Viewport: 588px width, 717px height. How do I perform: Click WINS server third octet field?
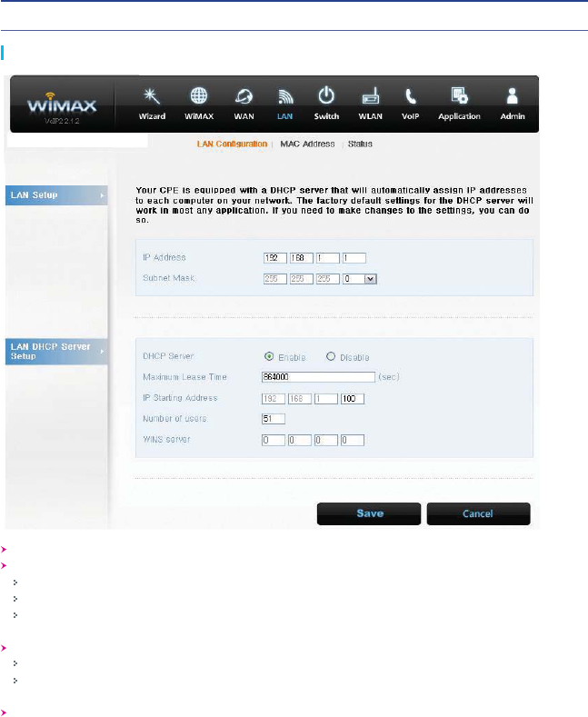pyautogui.click(x=326, y=441)
